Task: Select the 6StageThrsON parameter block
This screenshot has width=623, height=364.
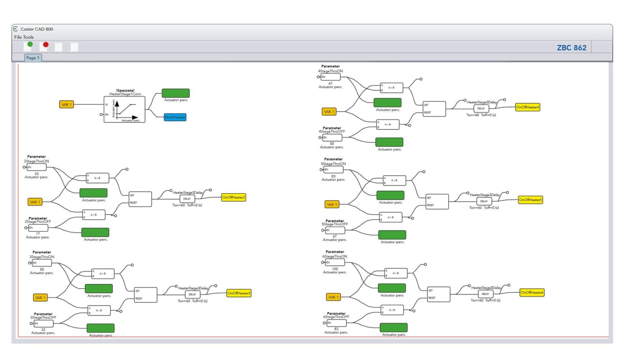Action: pos(335,262)
